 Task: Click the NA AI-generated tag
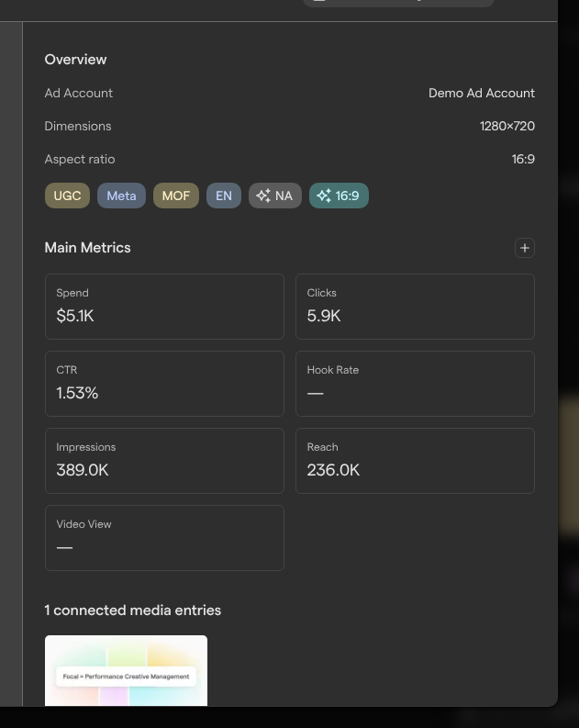coord(275,196)
